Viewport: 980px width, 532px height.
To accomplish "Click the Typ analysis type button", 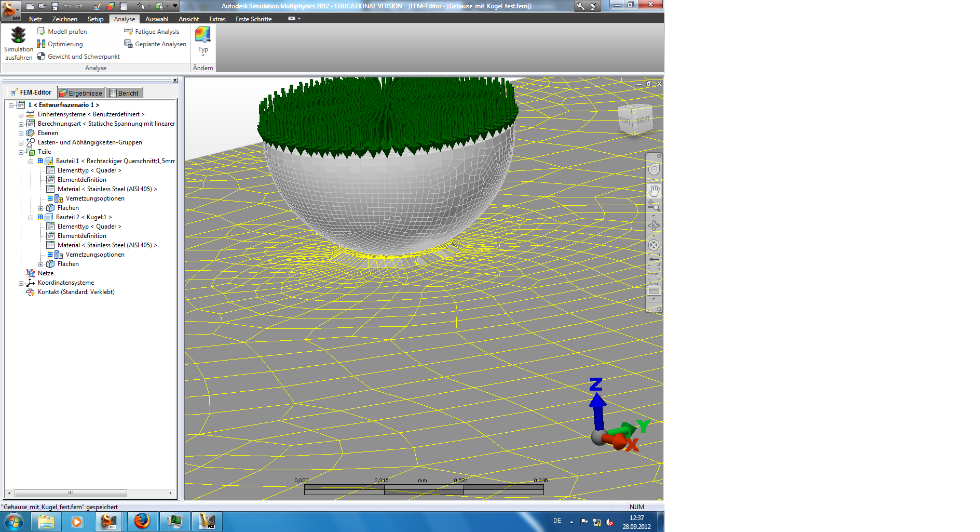I will (x=203, y=42).
